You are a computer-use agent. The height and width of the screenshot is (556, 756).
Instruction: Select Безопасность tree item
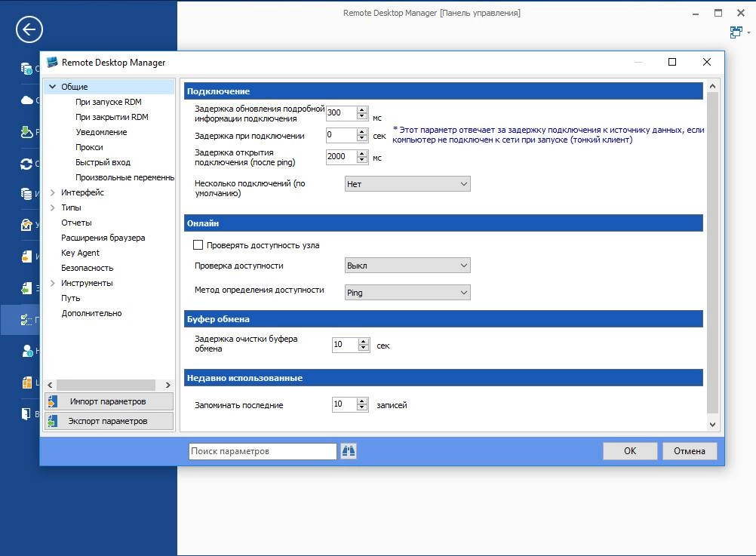(x=88, y=268)
